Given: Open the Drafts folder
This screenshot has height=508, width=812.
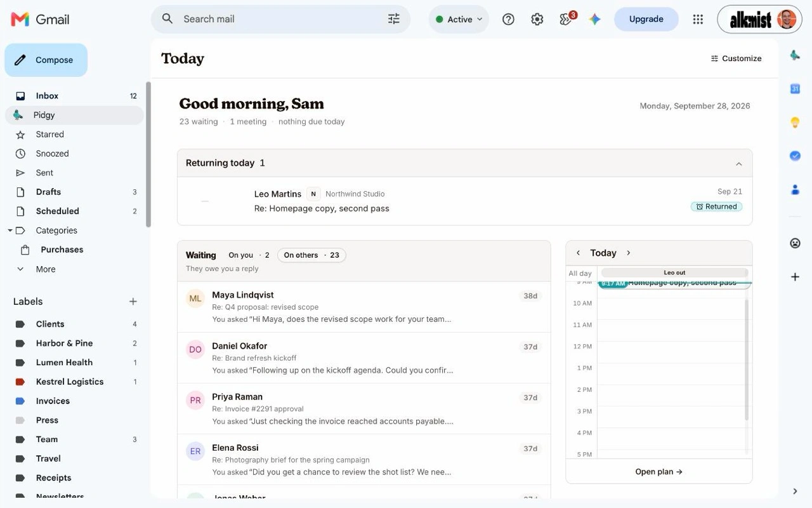Looking at the screenshot, I should click(x=75, y=192).
